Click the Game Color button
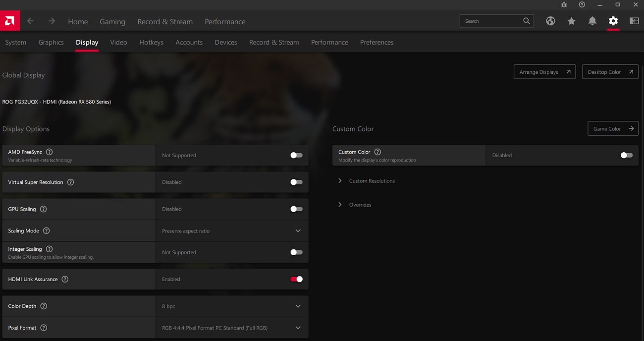 tap(613, 128)
